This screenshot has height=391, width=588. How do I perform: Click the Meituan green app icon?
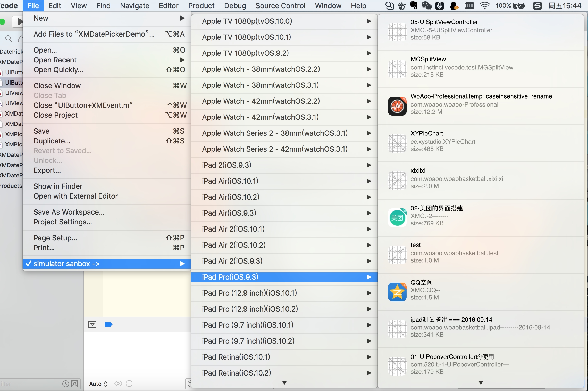click(x=397, y=217)
